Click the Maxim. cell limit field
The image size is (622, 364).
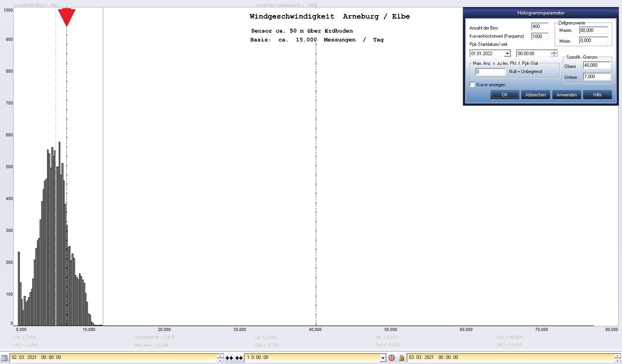click(x=593, y=30)
